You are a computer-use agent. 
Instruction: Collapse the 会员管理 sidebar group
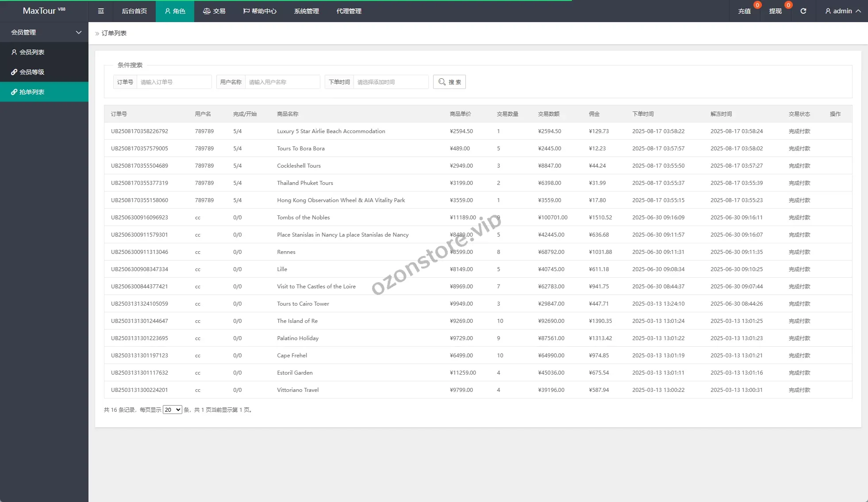coord(44,32)
